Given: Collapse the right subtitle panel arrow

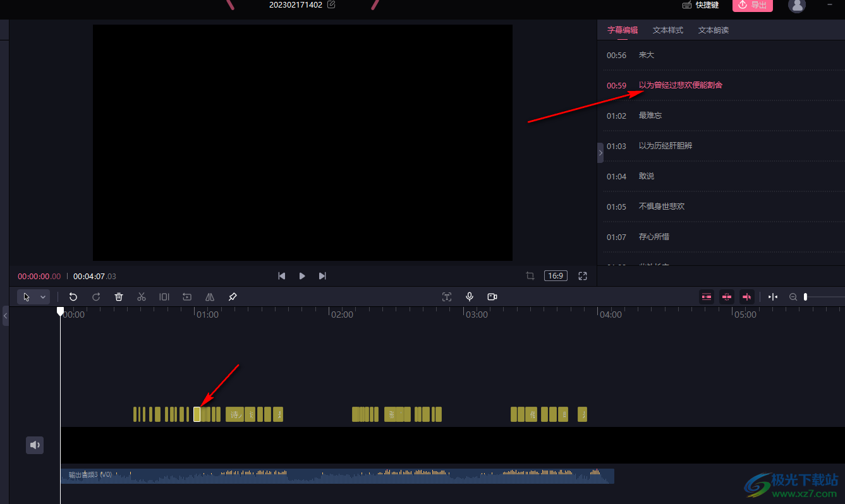Looking at the screenshot, I should [x=600, y=153].
